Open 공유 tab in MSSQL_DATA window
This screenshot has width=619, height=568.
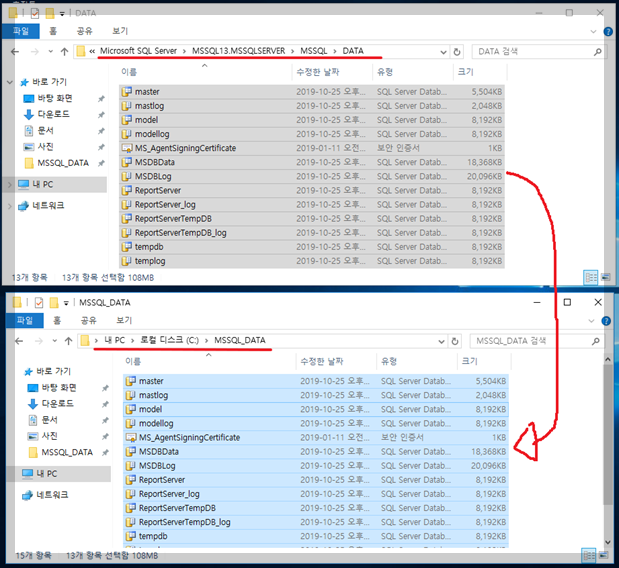coord(88,321)
